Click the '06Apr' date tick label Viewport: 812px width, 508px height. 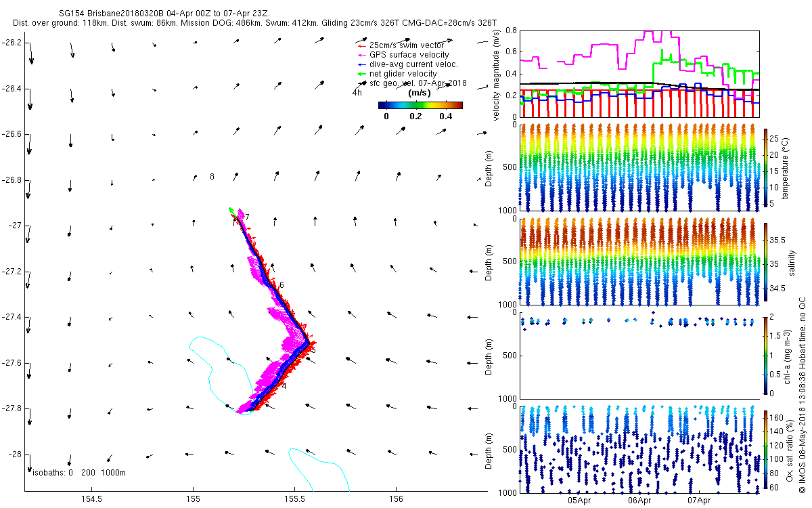point(639,501)
